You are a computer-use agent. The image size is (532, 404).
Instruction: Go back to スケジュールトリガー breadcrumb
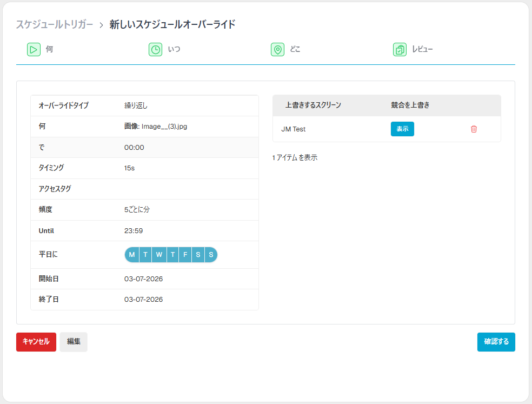click(54, 24)
